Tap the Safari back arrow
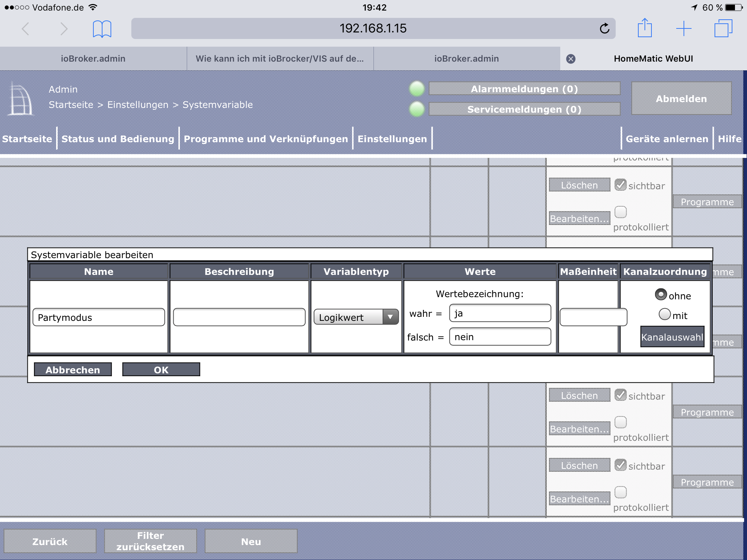Viewport: 747px width, 560px height. (x=26, y=28)
